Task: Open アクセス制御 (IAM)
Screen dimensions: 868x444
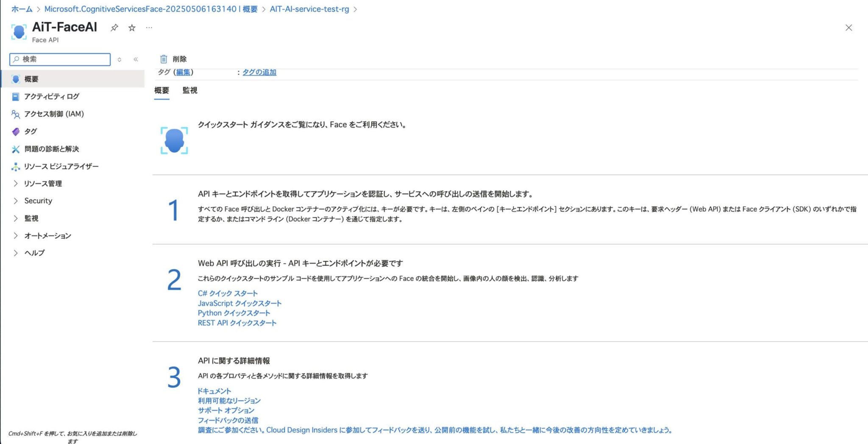Action: pyautogui.click(x=56, y=114)
